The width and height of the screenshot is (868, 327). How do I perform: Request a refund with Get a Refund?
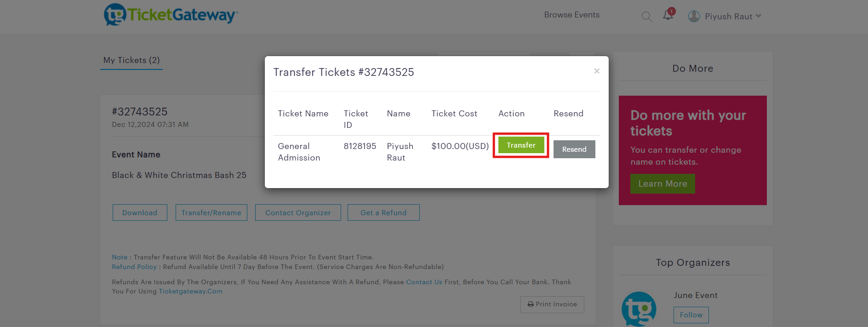pyautogui.click(x=383, y=212)
